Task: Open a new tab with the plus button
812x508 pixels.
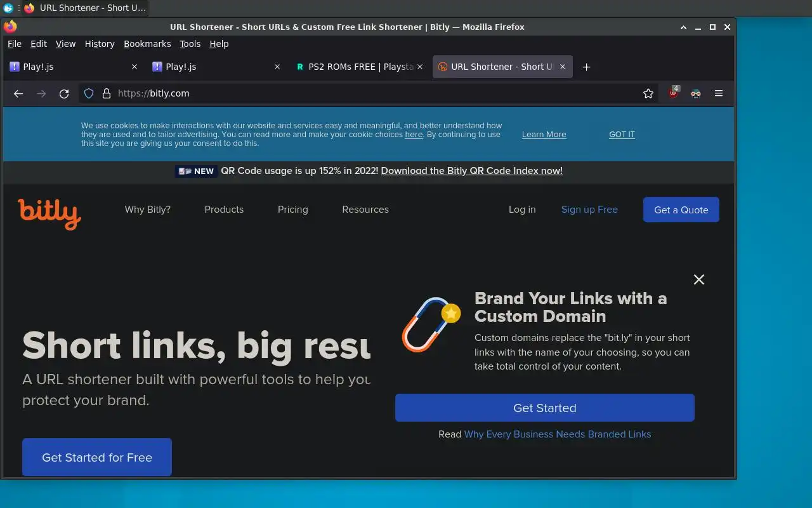Action: click(586, 67)
